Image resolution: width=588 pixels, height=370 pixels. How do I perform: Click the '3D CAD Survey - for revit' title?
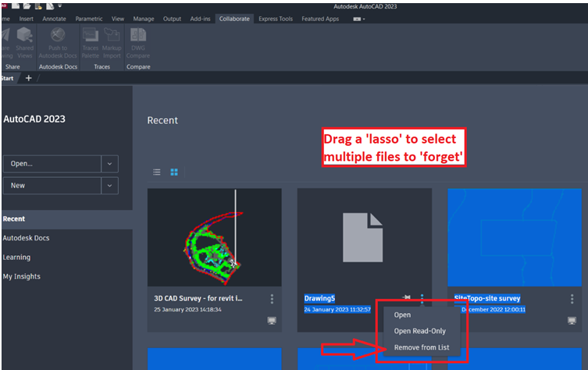pos(198,298)
